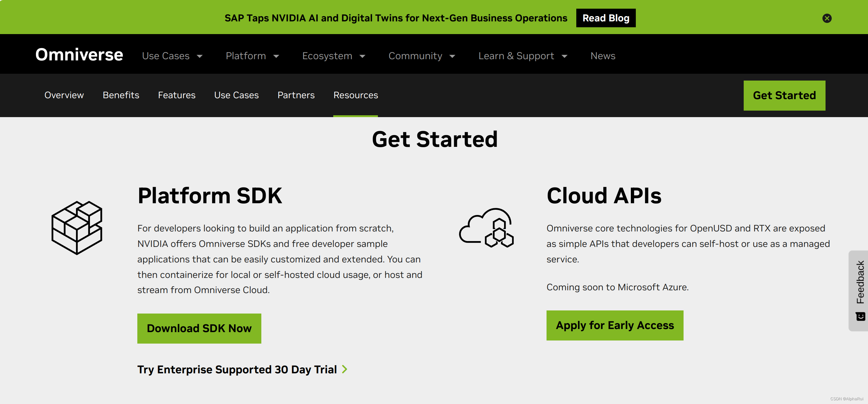Click Apply for Early Access button

coord(615,325)
